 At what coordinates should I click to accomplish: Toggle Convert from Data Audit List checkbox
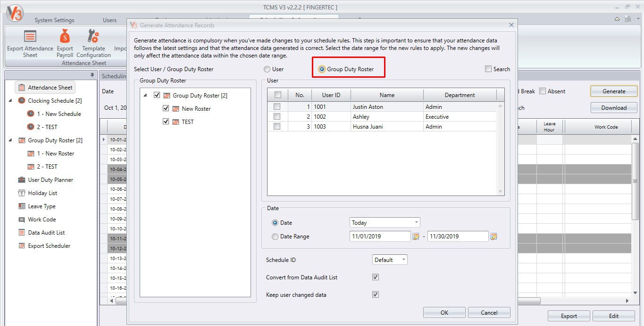tap(376, 277)
